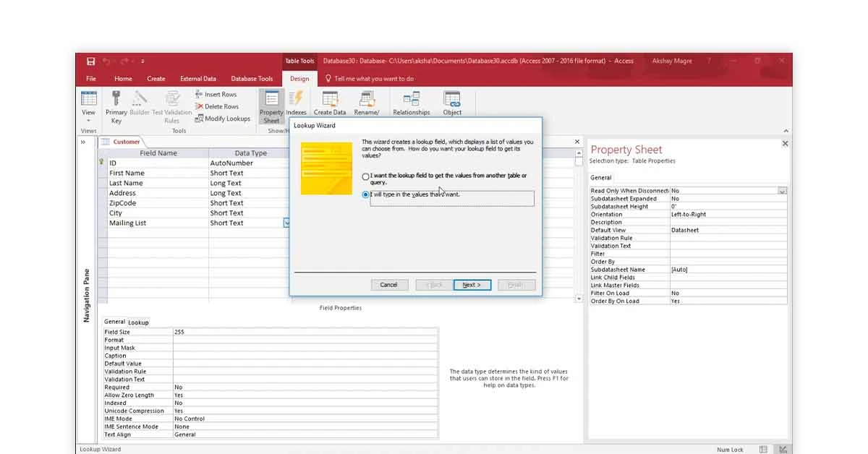
Task: Open the Mailing List data type dropdown
Action: 287,223
